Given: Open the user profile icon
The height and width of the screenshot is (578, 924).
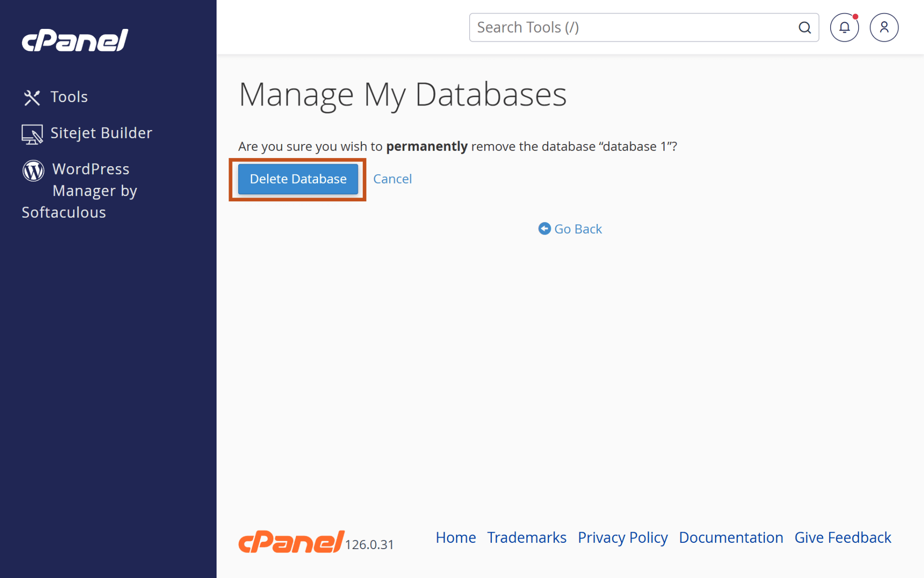Looking at the screenshot, I should (x=884, y=27).
